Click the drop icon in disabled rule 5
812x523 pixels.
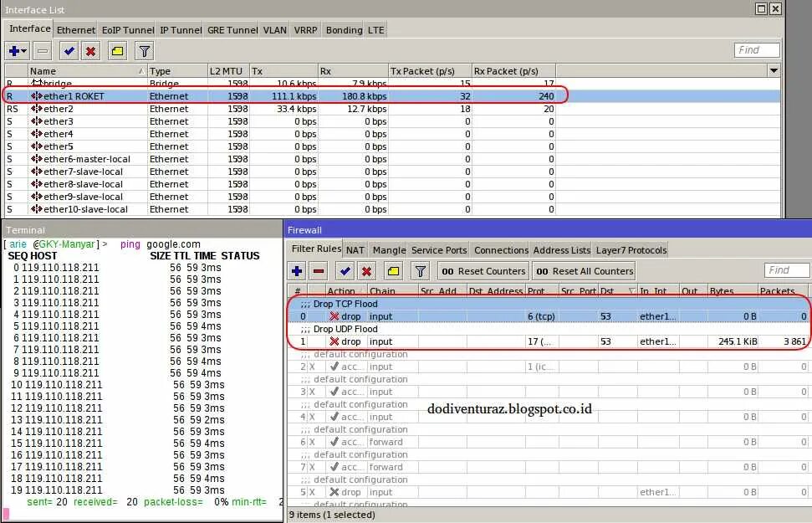click(x=334, y=492)
